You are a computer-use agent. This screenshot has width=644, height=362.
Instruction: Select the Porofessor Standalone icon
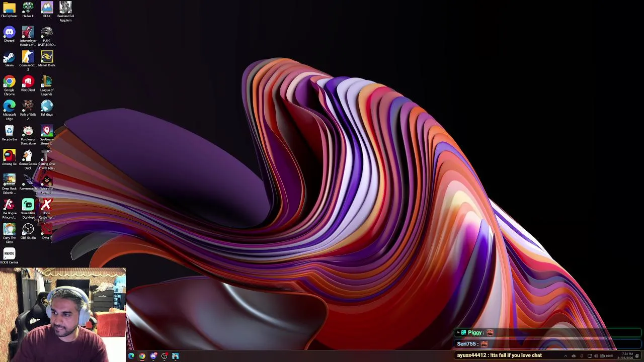click(28, 135)
